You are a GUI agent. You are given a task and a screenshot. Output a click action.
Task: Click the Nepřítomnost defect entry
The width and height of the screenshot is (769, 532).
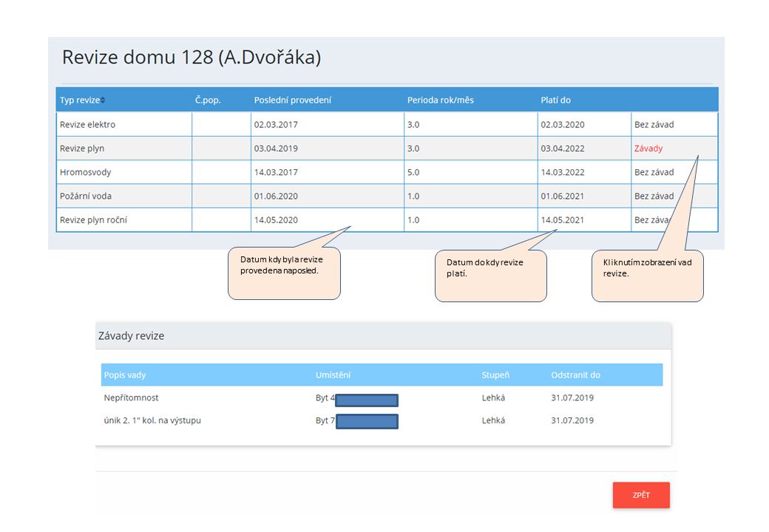click(x=131, y=398)
